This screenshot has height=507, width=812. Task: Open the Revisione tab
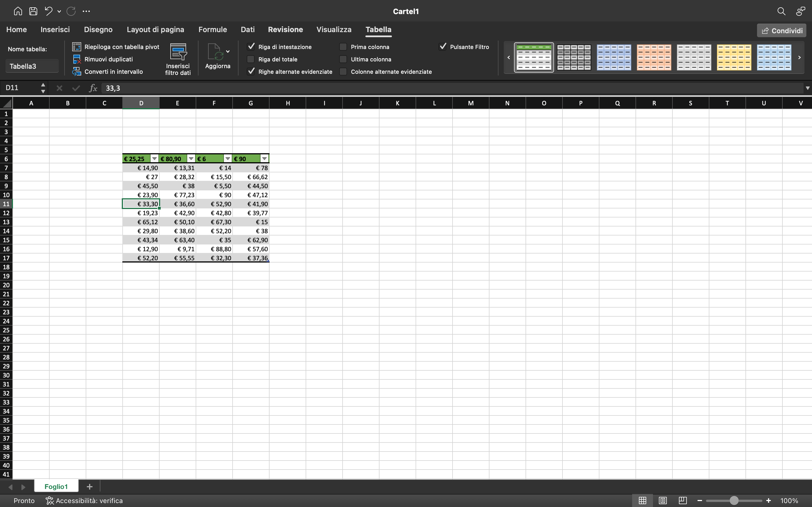pos(285,30)
